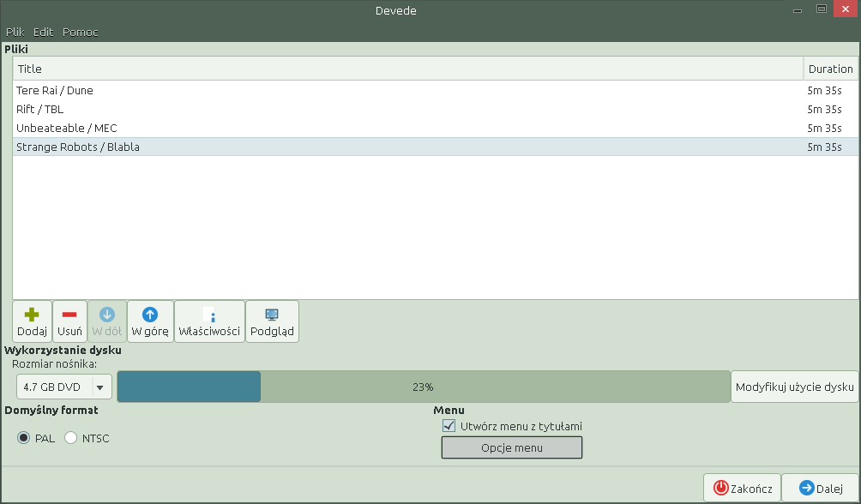861x504 pixels.
Task: Click the Zakończ (quit) button
Action: (x=743, y=488)
